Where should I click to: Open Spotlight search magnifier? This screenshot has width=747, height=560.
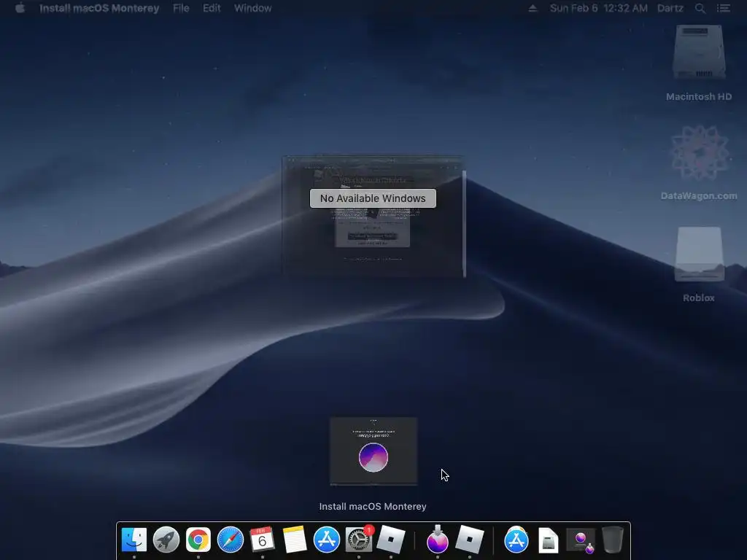point(700,8)
